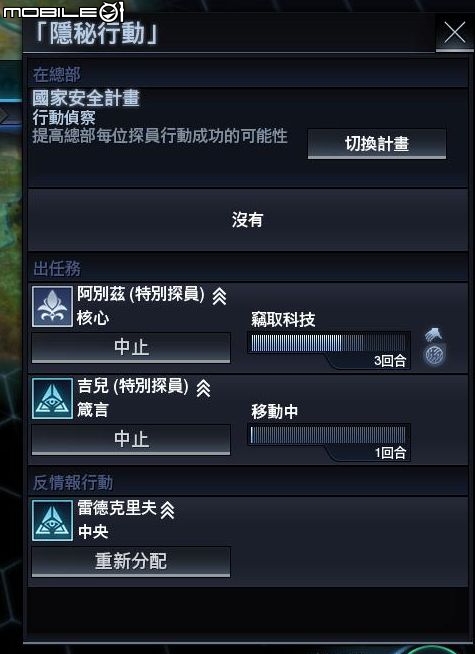This screenshot has width=475, height=654.
Task: Abort 阿別茲 agent's mission with 中止
Action: point(131,347)
